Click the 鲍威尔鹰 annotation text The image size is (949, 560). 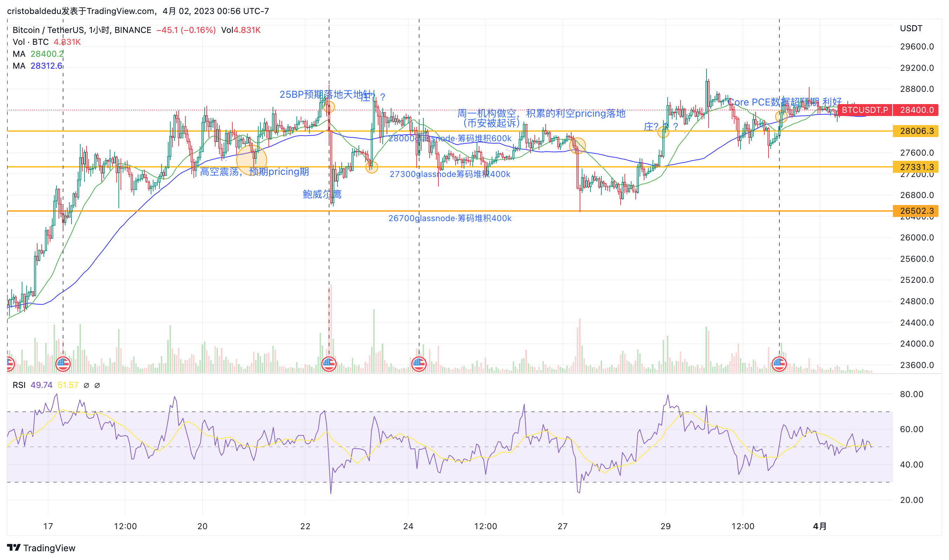[x=322, y=194]
